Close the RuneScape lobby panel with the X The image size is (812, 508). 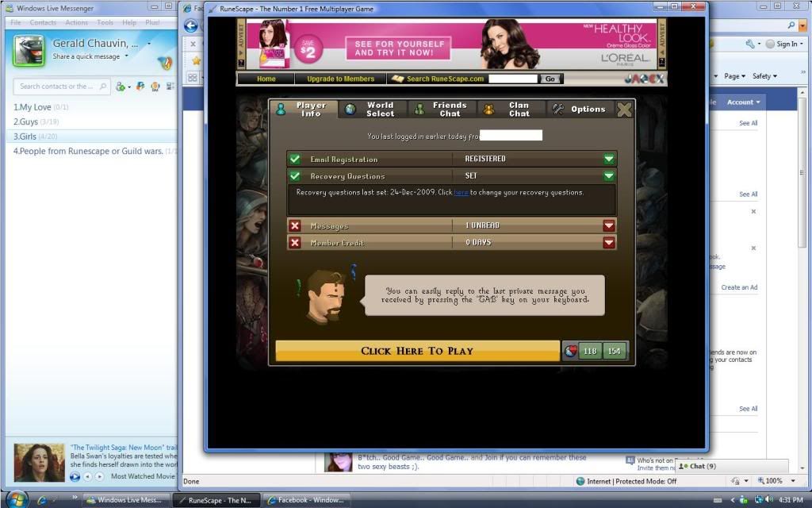625,110
